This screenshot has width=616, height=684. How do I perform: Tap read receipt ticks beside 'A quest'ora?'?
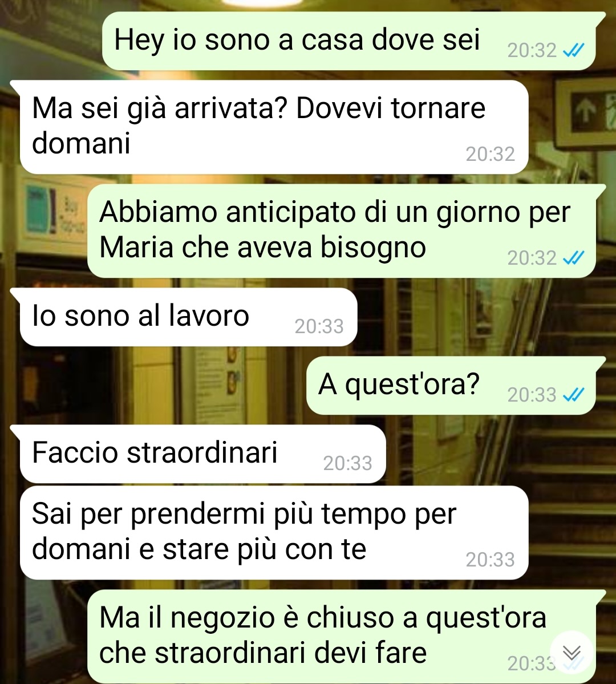pos(574,395)
